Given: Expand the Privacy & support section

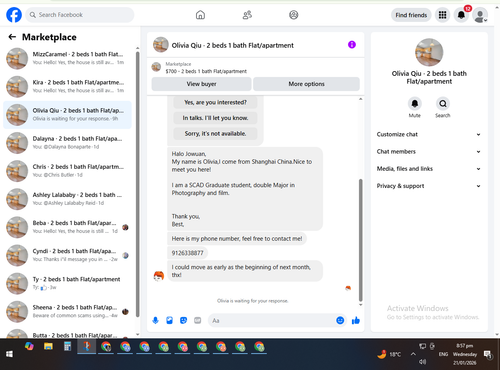Looking at the screenshot, I should tap(429, 186).
